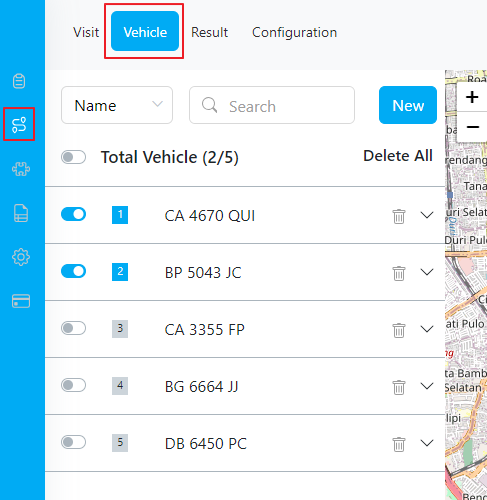Zoom out on the map
487x500 pixels.
[472, 127]
